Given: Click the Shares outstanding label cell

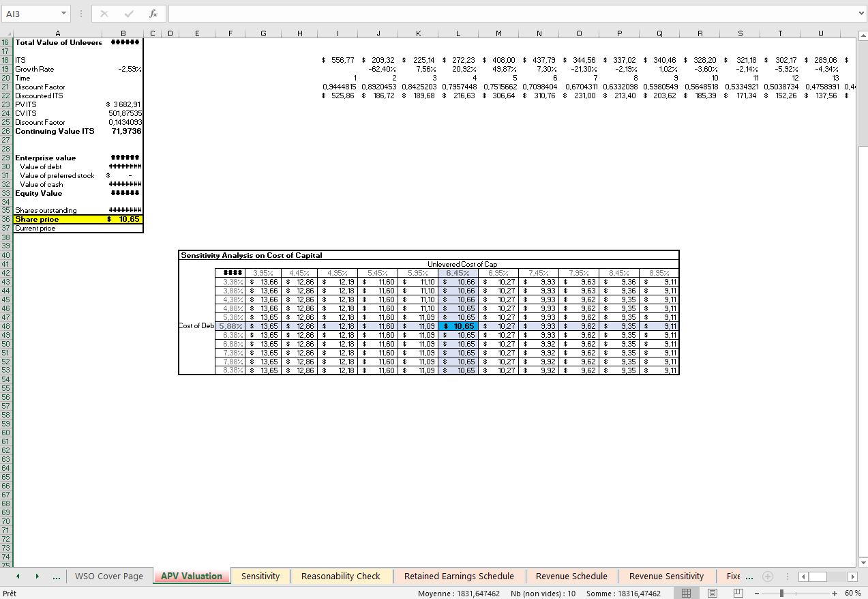Looking at the screenshot, I should (x=57, y=211).
